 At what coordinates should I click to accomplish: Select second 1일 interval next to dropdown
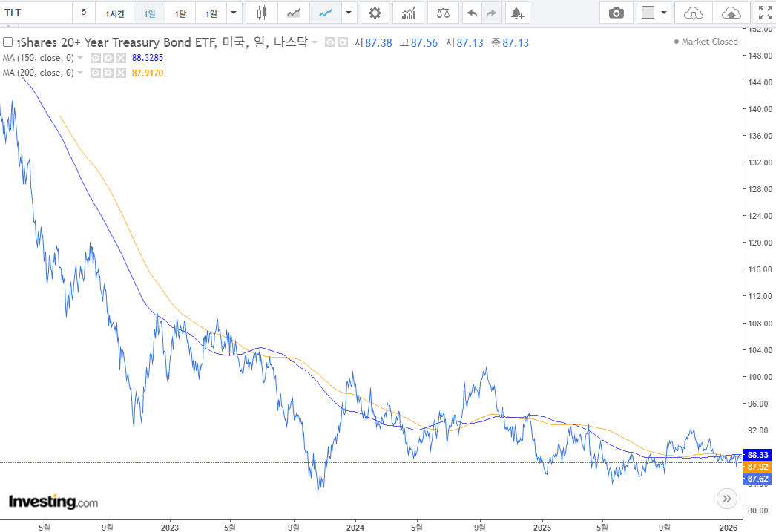(211, 13)
